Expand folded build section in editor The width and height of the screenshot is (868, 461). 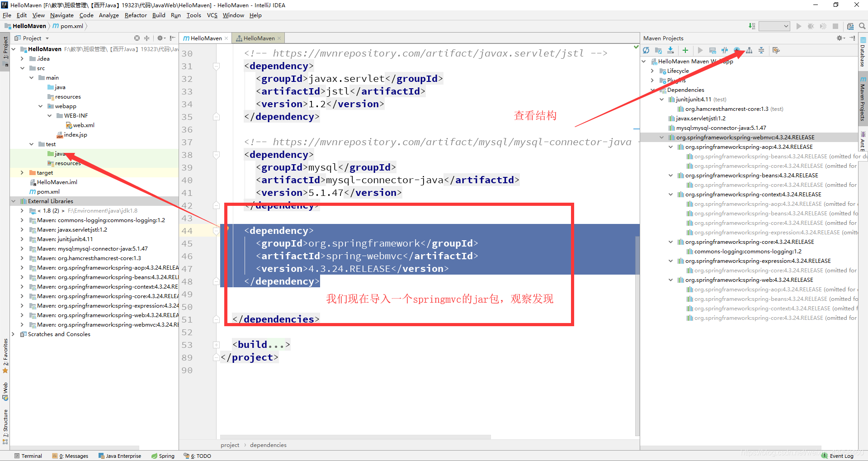[x=216, y=345]
